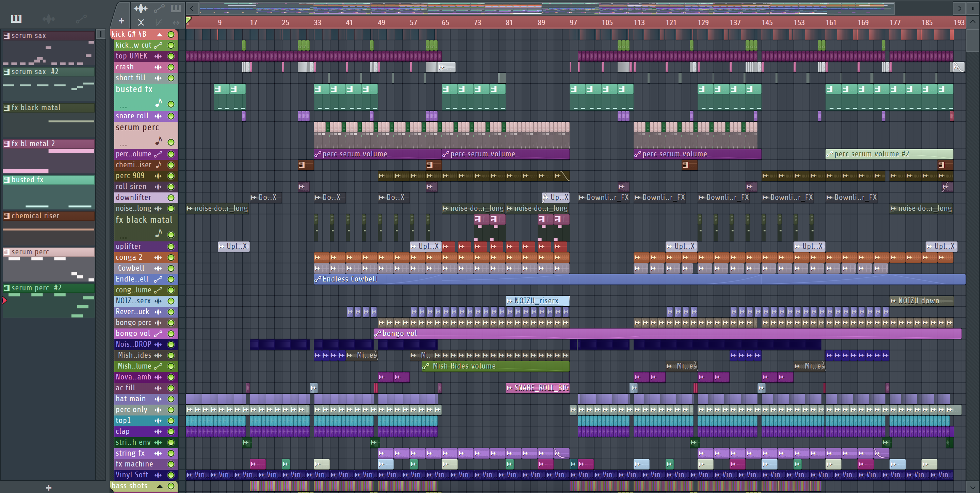Click the automation icon on bongo vol track
980x493 pixels.
(x=158, y=333)
